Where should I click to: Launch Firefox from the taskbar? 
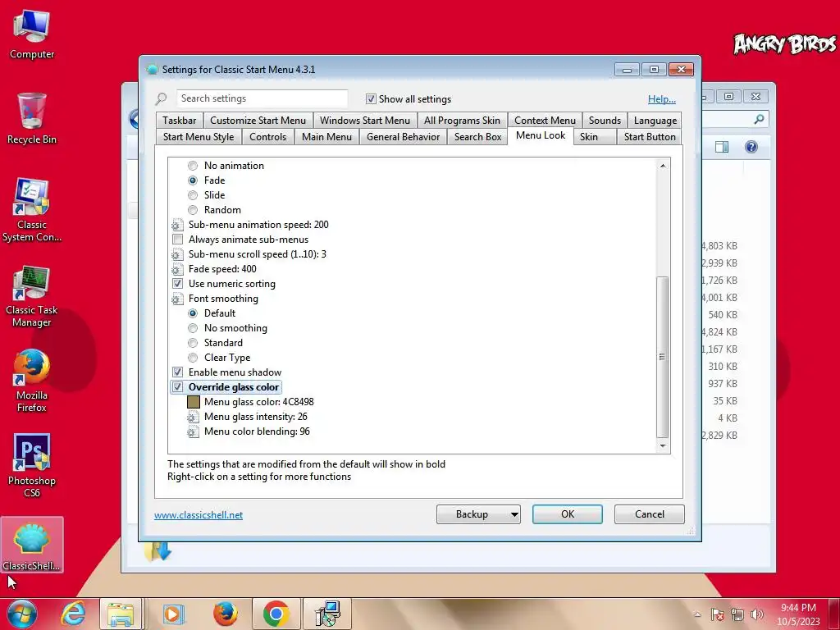pos(225,614)
